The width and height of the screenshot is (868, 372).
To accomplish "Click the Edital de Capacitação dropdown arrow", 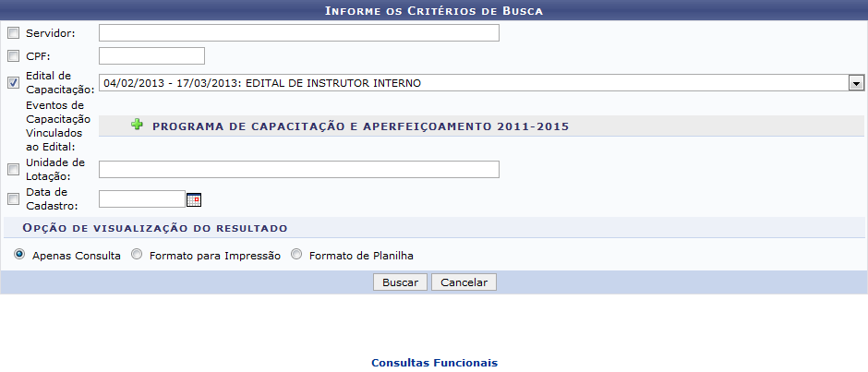I will click(x=856, y=83).
